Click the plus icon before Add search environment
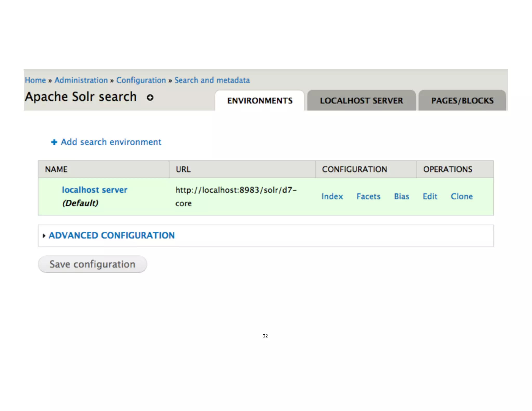This screenshot has width=532, height=411. pos(54,142)
